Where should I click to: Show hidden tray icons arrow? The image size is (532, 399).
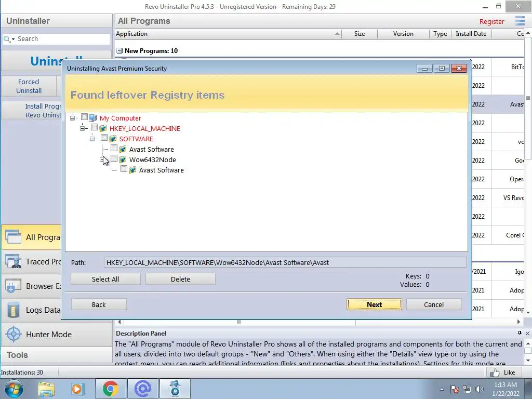coord(442,389)
